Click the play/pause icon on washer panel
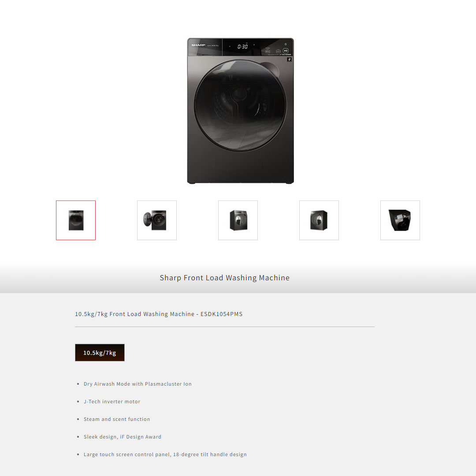 pyautogui.click(x=285, y=51)
